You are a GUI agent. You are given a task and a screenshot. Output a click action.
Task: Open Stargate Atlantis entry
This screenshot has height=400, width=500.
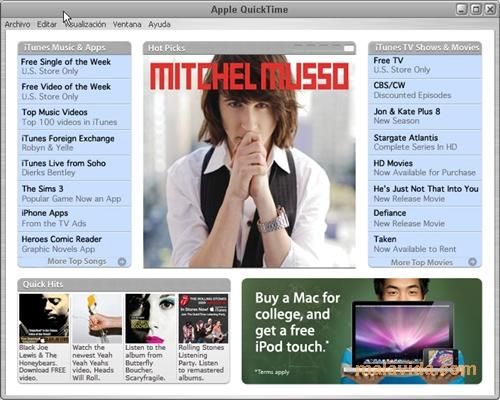(x=425, y=143)
